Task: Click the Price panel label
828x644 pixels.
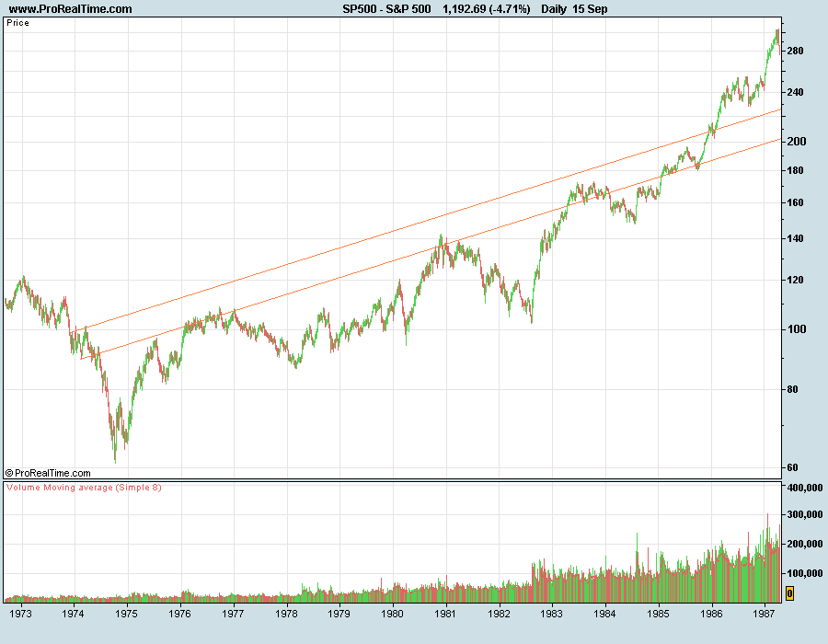Action: click(18, 23)
